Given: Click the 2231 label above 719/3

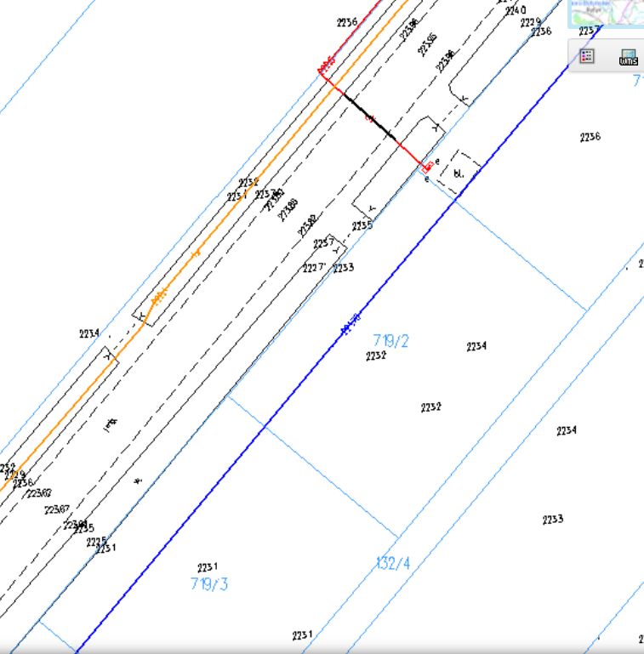Looking at the screenshot, I should [x=208, y=567].
